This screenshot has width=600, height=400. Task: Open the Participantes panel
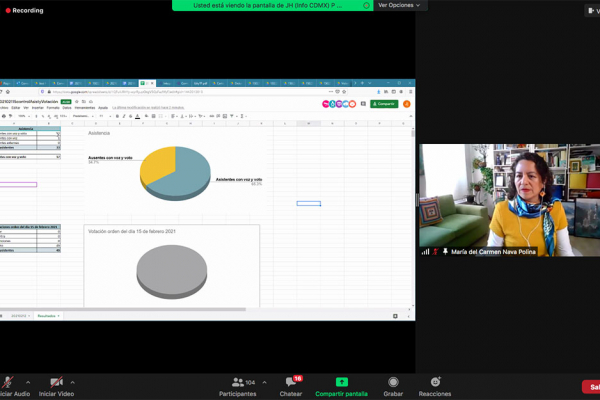pos(238,387)
